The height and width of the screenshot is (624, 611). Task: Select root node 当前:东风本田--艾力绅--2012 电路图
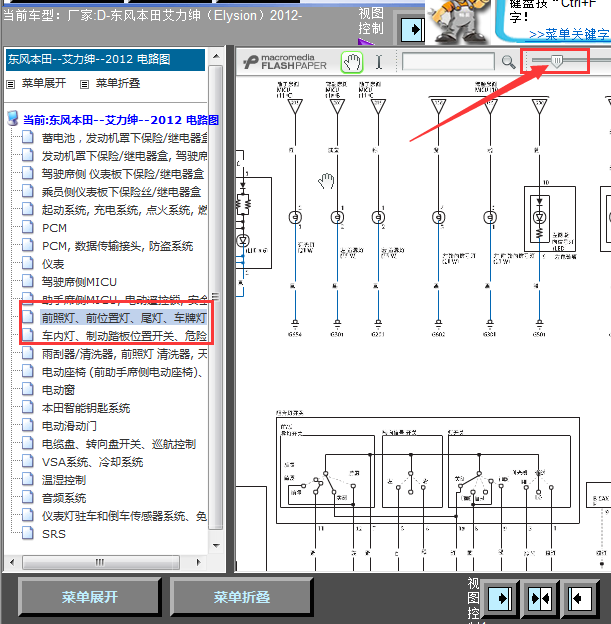coord(121,120)
